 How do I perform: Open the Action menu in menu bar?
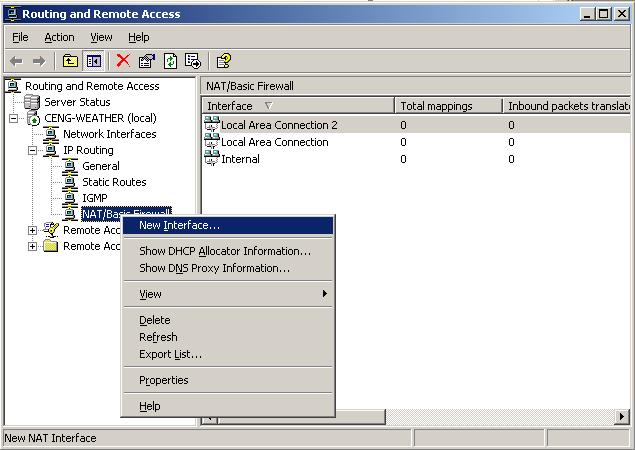[59, 37]
